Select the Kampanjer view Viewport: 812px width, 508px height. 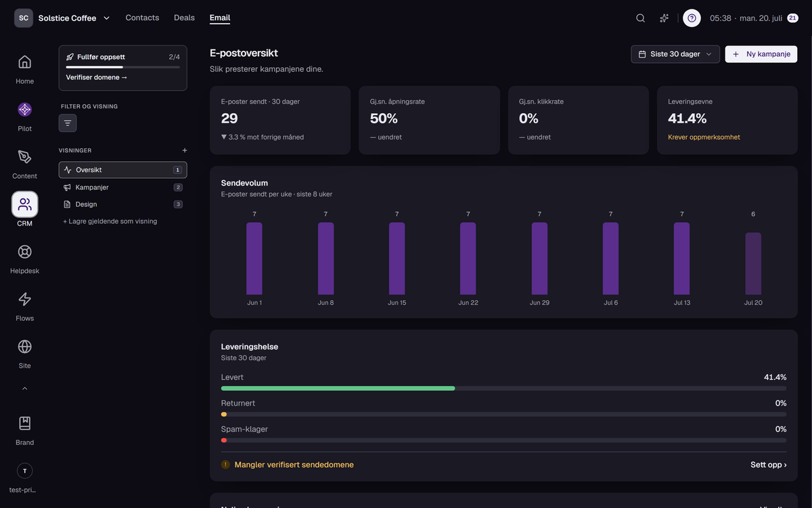[122, 187]
